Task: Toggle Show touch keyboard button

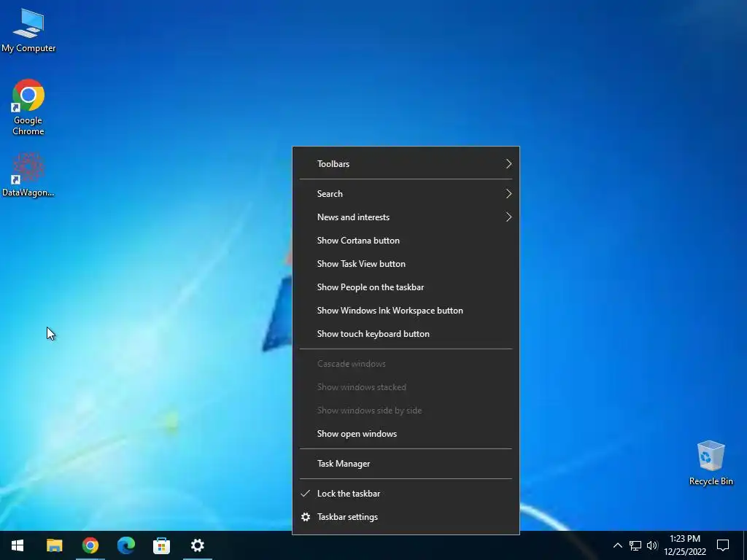Action: 406,334
